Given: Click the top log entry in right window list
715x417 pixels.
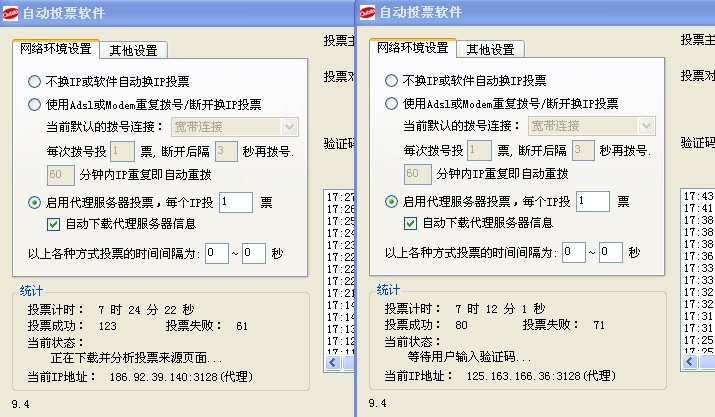Looking at the screenshot, I should point(697,196).
